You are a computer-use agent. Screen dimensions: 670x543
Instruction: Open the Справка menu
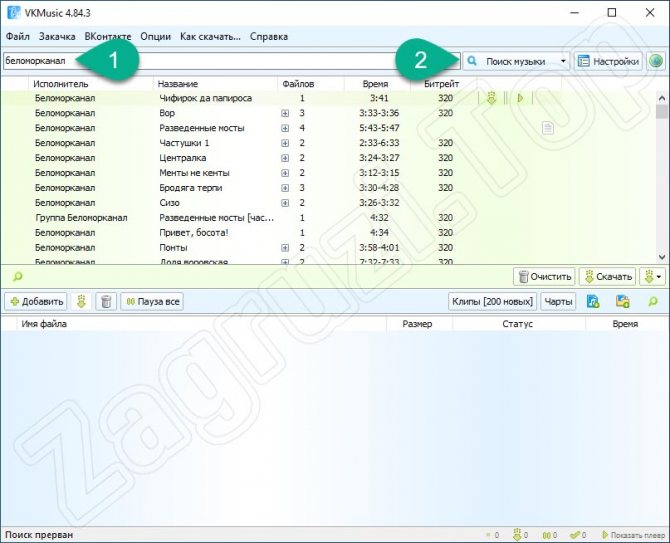click(269, 37)
